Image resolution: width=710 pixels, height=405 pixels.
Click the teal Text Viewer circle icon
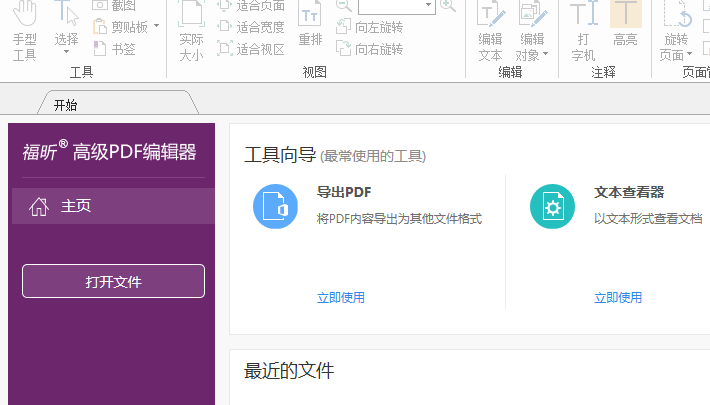tap(552, 207)
